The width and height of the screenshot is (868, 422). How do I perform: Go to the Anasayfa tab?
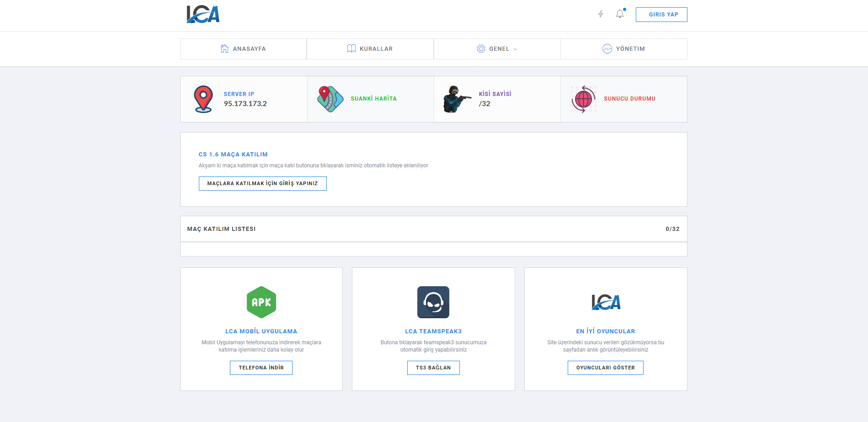(x=243, y=49)
